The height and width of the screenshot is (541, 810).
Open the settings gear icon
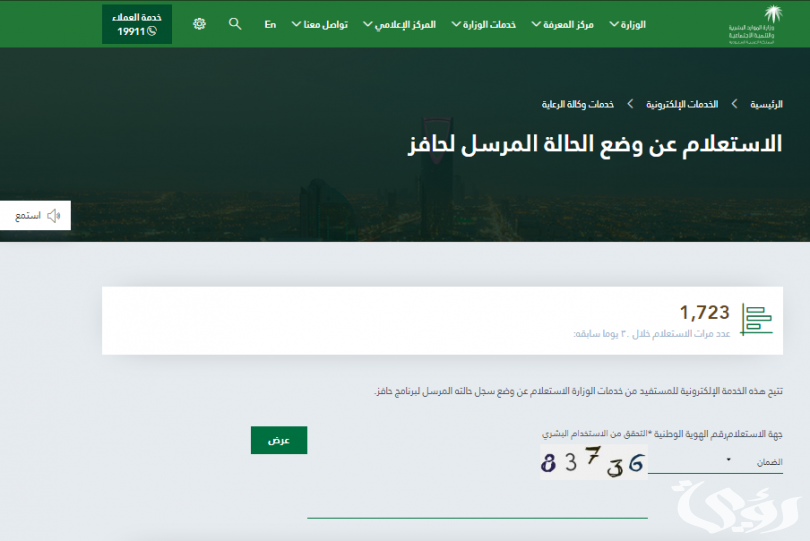click(x=199, y=24)
